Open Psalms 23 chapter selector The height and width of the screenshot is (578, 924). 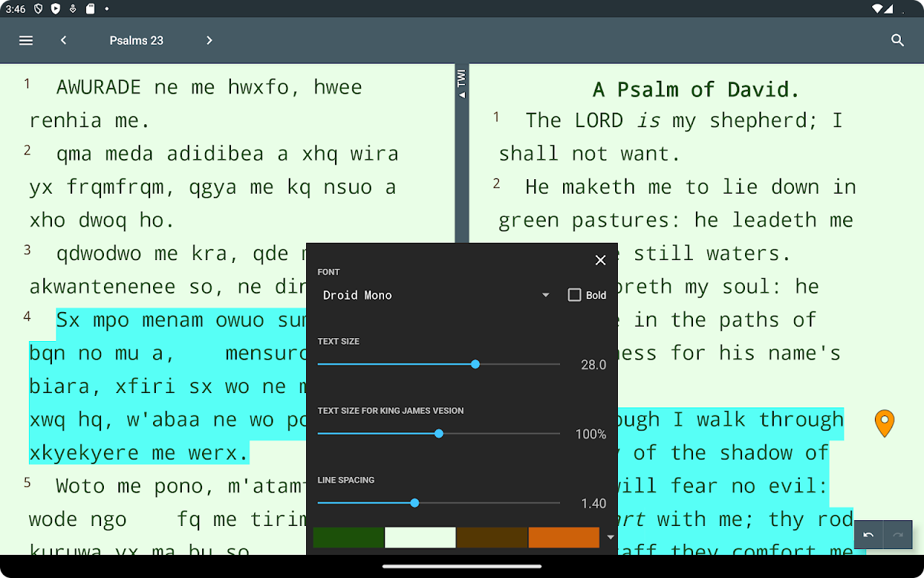pos(136,40)
